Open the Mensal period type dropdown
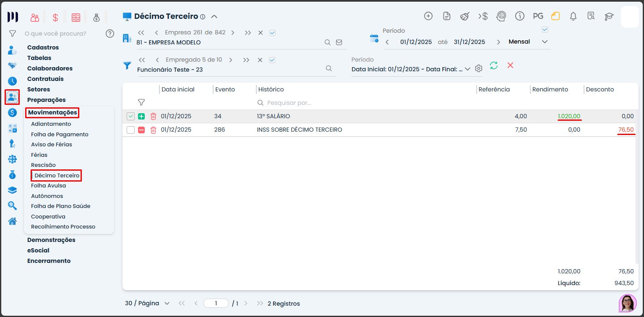 click(x=528, y=42)
